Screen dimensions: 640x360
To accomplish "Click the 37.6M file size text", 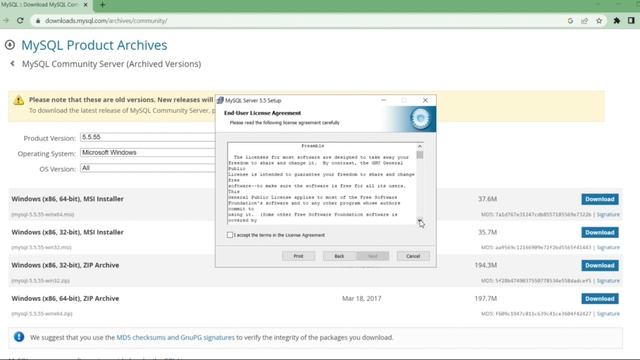I will click(487, 199).
